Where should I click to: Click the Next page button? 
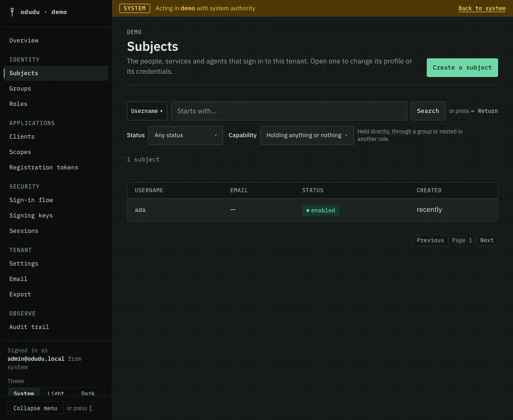point(487,240)
